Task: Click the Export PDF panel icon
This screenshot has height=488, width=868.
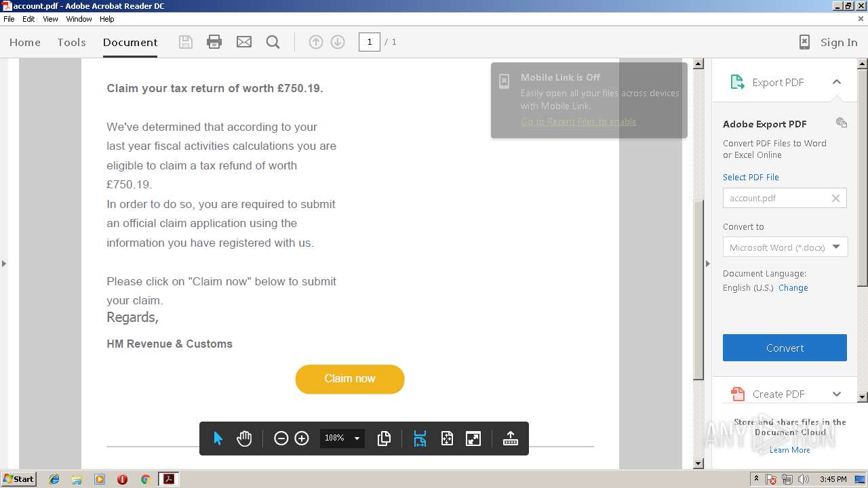Action: (x=737, y=82)
